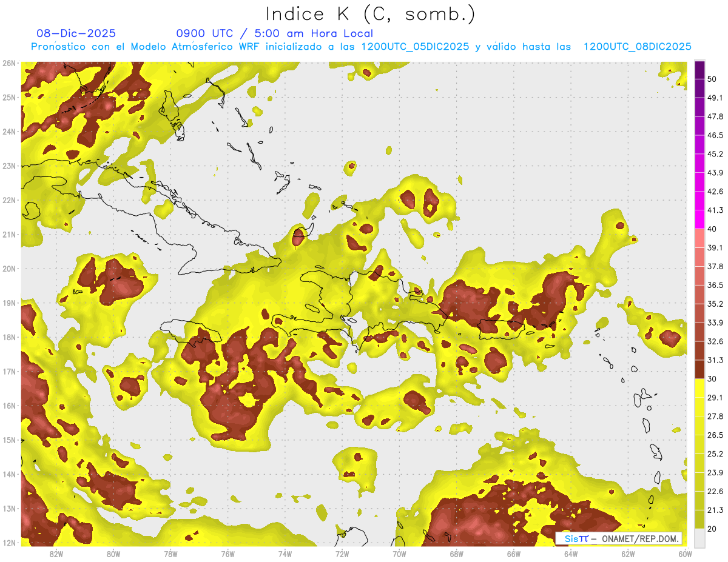
Task: Click the latitude axis label "15N"
Action: tap(9, 440)
